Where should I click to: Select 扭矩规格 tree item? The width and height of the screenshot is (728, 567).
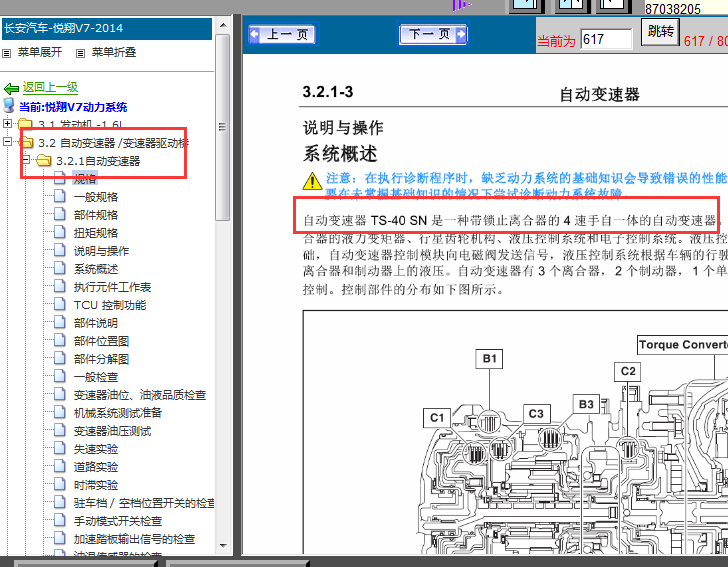click(96, 233)
